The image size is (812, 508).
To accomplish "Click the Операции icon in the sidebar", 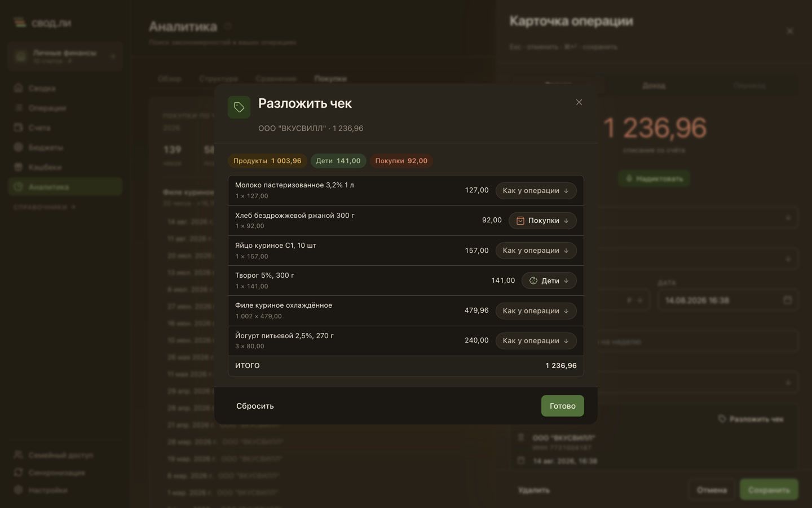I will coord(18,108).
